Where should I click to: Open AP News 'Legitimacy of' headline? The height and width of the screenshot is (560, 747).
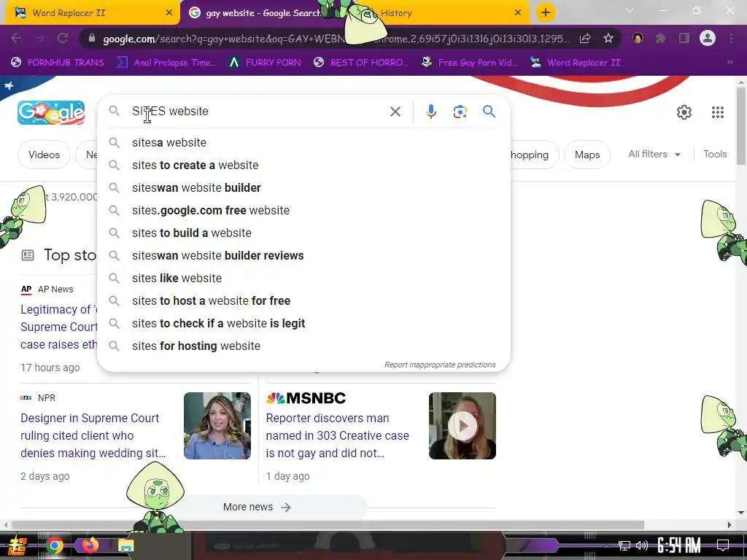tap(58, 327)
